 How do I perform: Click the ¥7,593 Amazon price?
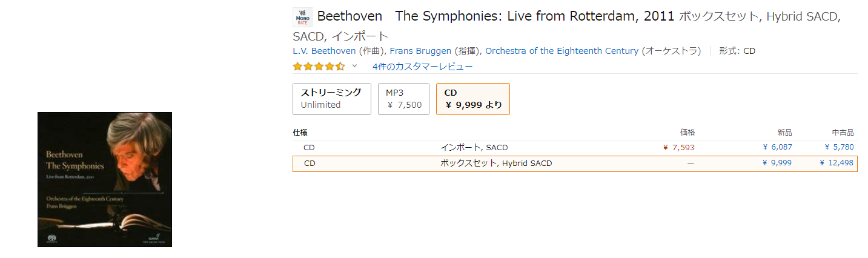679,147
